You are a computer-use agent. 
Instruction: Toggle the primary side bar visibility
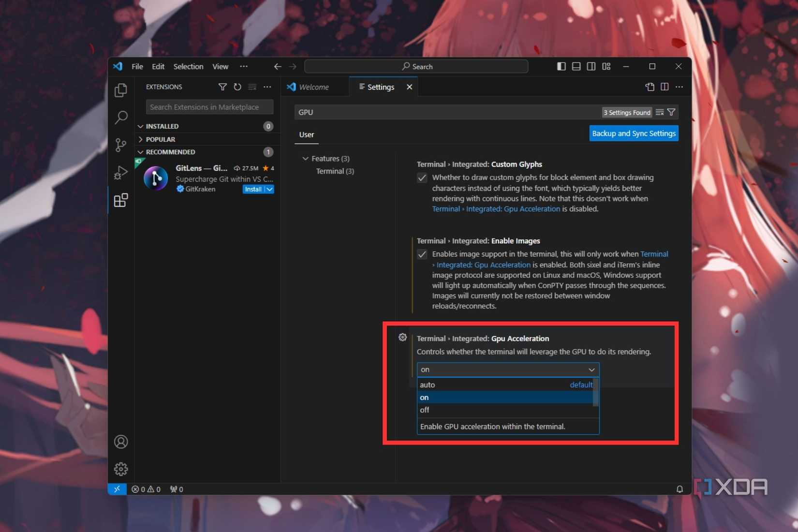[x=561, y=66]
